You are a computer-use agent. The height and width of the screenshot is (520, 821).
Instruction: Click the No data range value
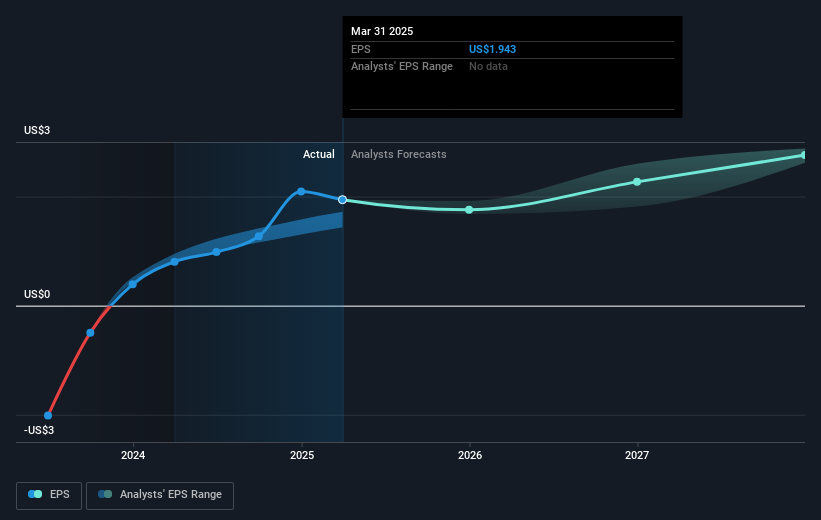[x=488, y=67]
